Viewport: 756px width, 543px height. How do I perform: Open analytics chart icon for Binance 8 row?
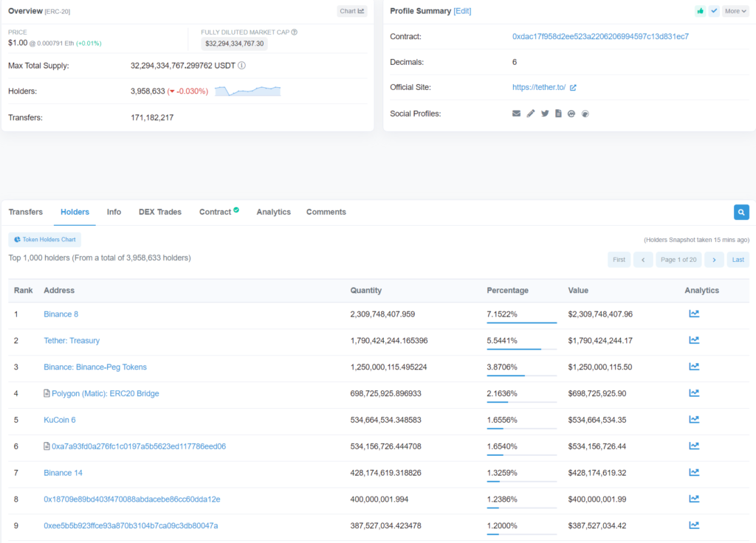pyautogui.click(x=694, y=314)
